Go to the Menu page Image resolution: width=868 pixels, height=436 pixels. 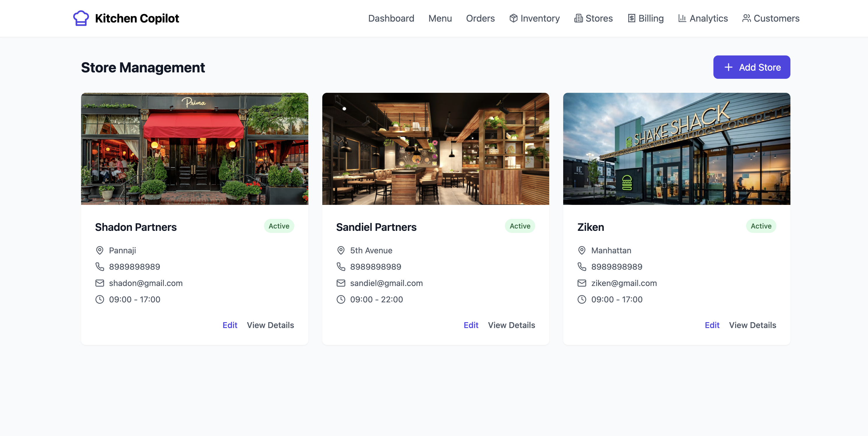(x=440, y=18)
